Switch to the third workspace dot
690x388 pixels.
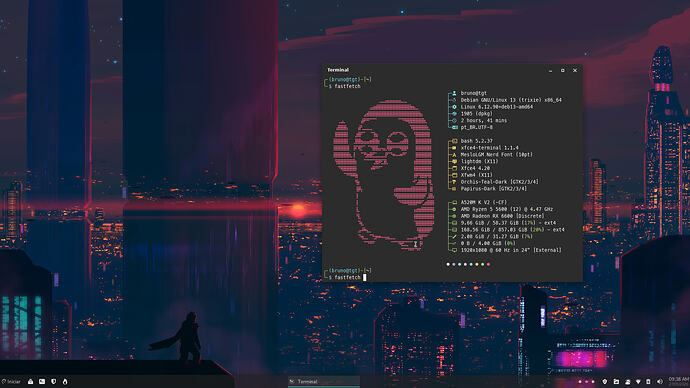click(x=593, y=382)
